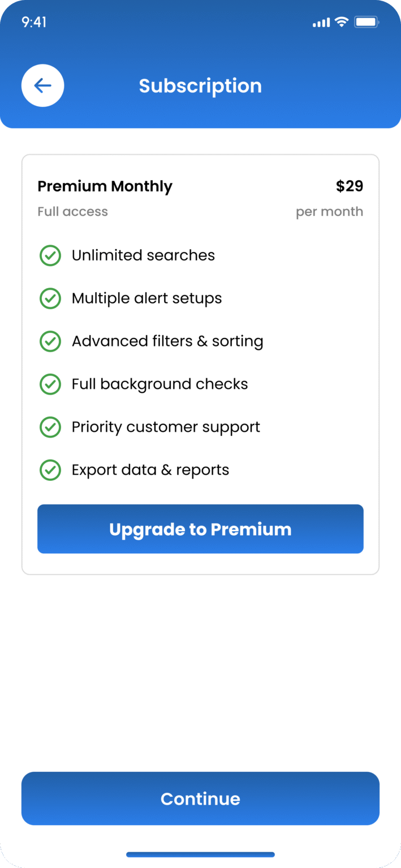
Task: Click checkmark icon beside Multiple alert setups
Action: click(x=50, y=298)
